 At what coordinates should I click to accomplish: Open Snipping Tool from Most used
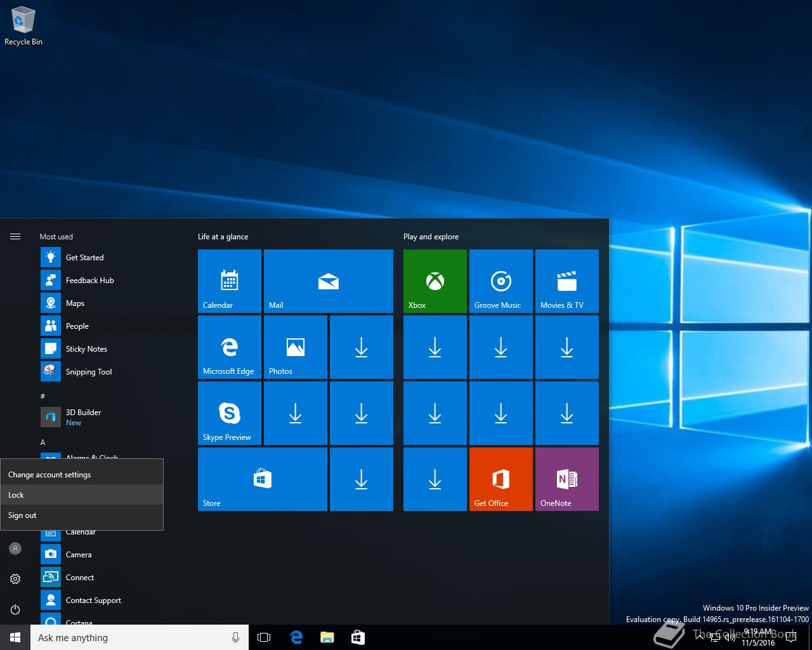[88, 372]
